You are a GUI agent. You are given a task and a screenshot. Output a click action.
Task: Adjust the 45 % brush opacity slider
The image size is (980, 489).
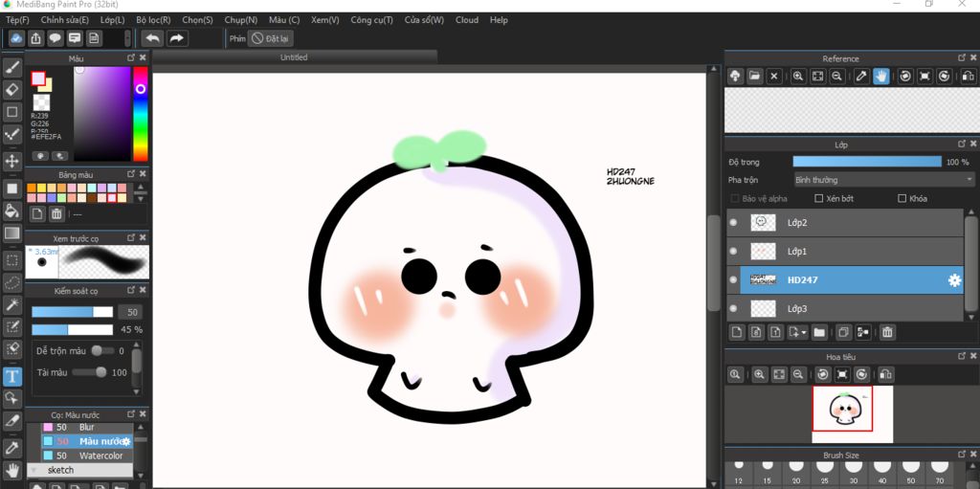click(x=73, y=329)
